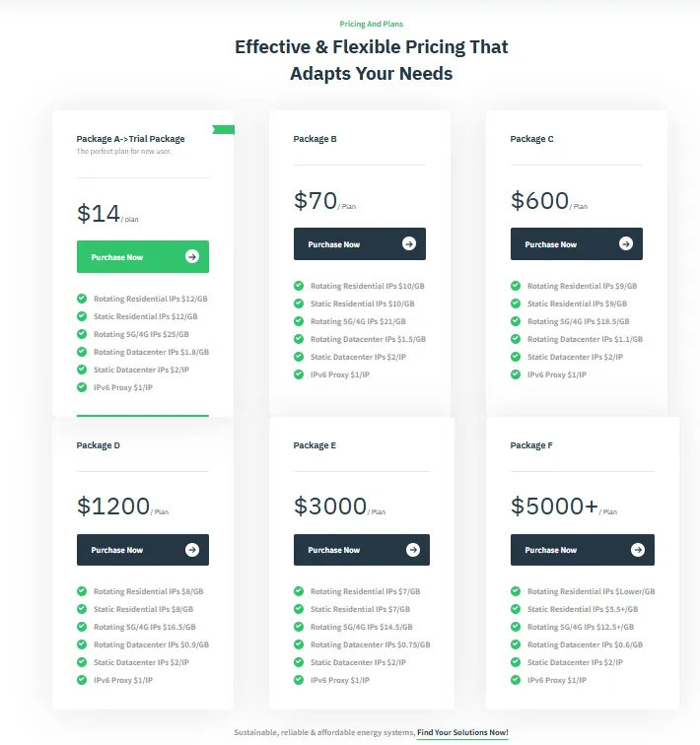Click the arrow icon in Package F's purchase button
700x745 pixels.
coord(637,550)
